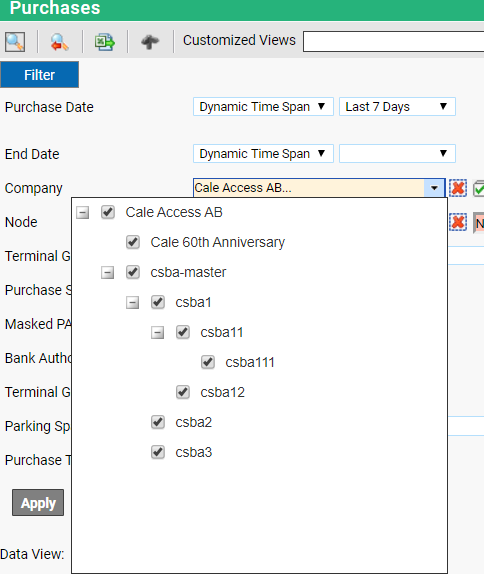Open End Date Dynamic Time Span dropdown
Viewport: 484px width, 574px height.
[x=263, y=153]
